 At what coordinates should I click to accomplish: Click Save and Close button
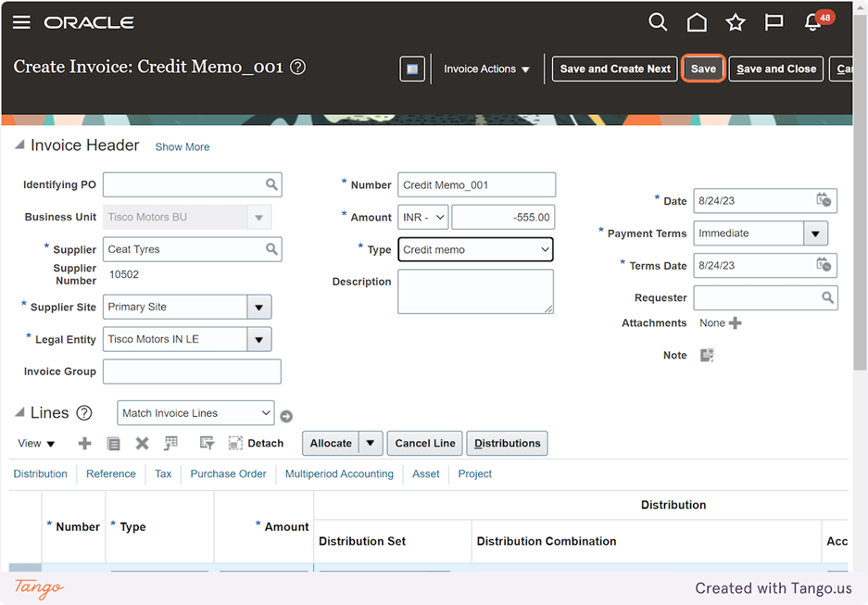point(776,69)
